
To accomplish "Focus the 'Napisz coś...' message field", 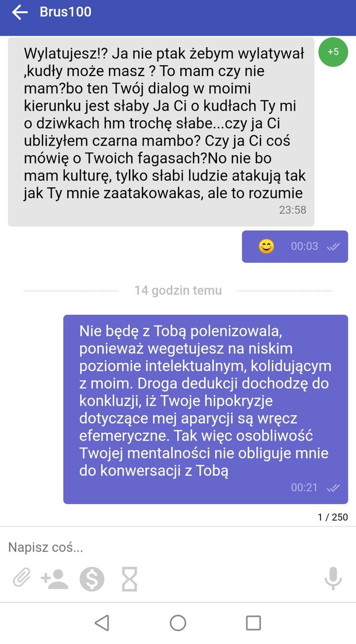I will (x=178, y=547).
